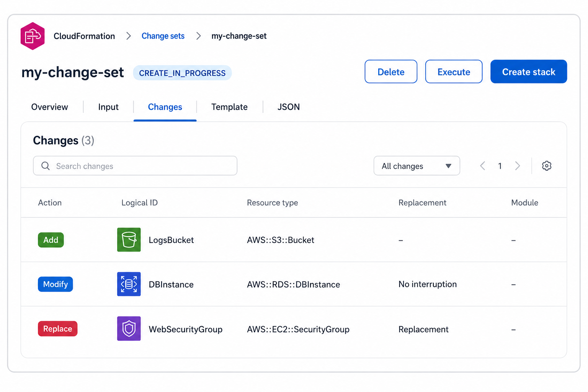The height and width of the screenshot is (392, 588).
Task: Click the Create stack button
Action: pyautogui.click(x=529, y=72)
